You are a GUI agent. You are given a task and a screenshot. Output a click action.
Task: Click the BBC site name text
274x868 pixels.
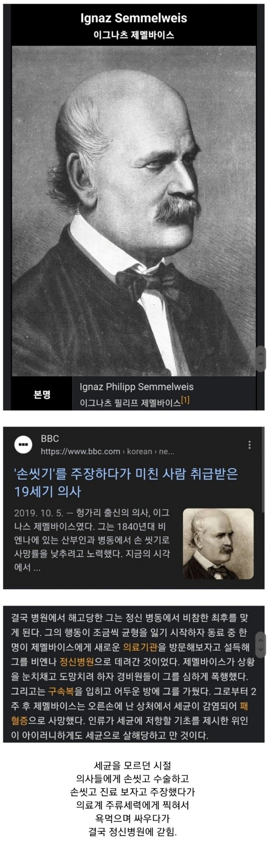[50, 439]
